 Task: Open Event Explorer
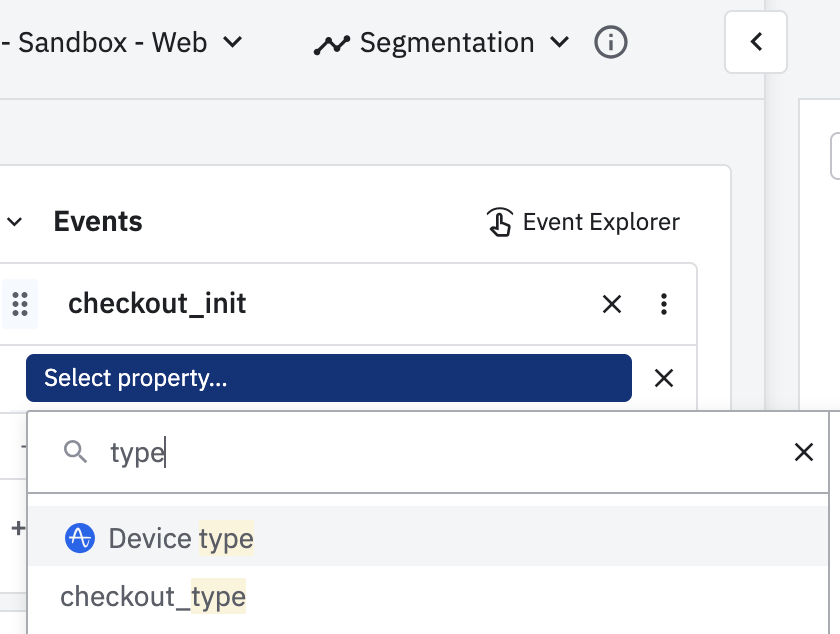point(600,222)
